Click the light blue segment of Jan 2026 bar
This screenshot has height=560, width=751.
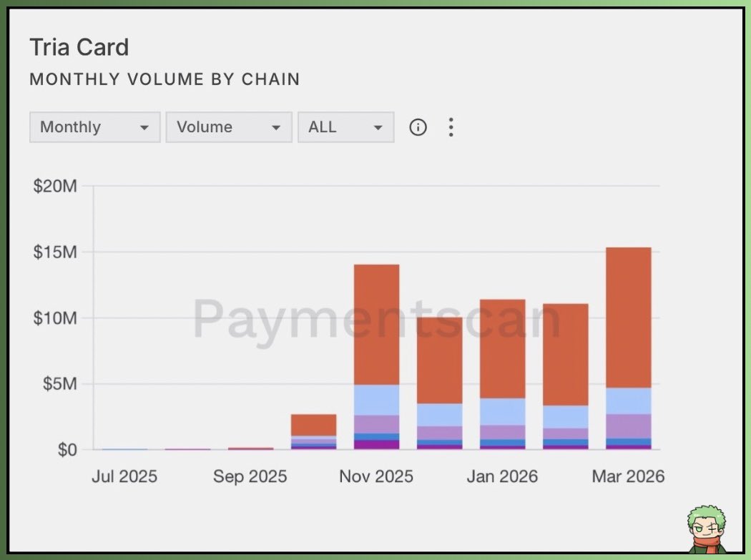(502, 411)
